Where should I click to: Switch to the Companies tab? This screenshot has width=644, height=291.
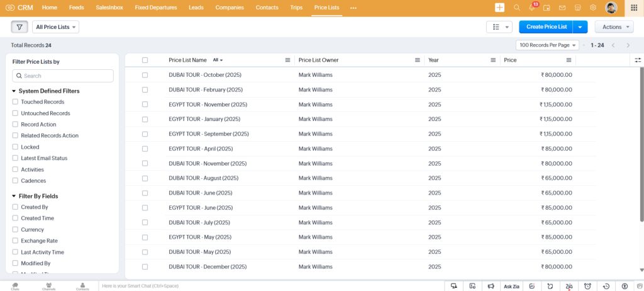(x=230, y=8)
